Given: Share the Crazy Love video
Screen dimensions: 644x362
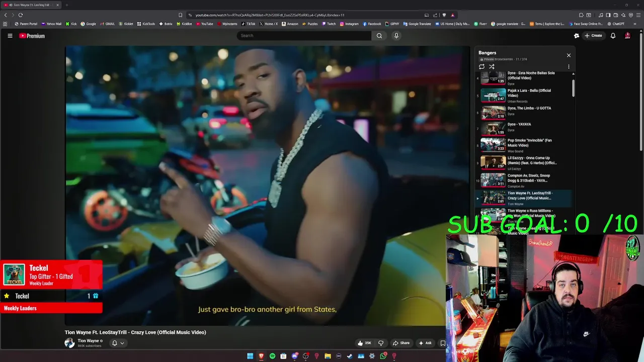Looking at the screenshot, I should [x=401, y=343].
